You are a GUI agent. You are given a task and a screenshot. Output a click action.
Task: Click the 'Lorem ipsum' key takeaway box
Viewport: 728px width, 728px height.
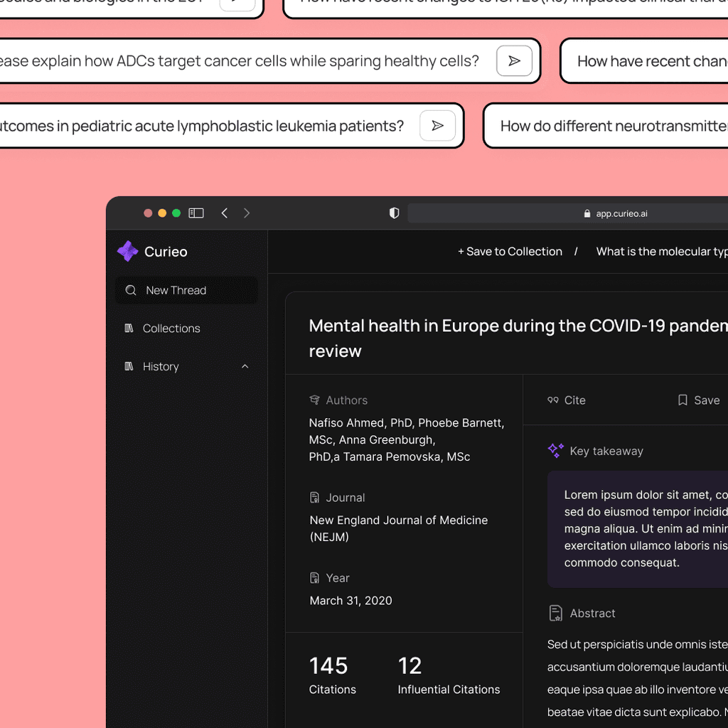pos(638,529)
